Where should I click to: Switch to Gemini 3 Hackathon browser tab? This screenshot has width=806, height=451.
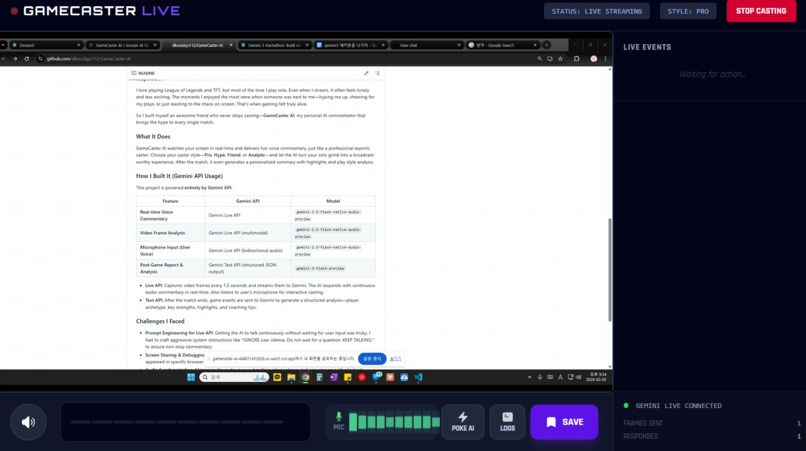tap(274, 45)
